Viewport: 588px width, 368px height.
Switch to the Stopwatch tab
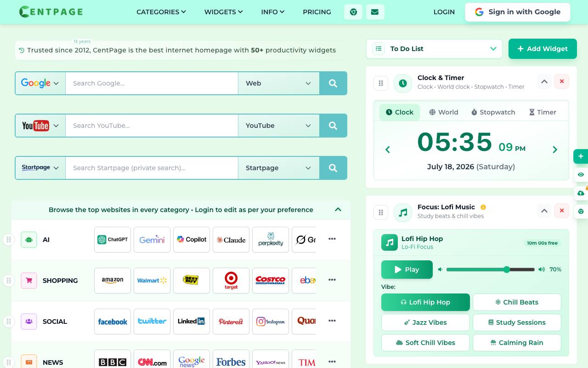pyautogui.click(x=493, y=112)
